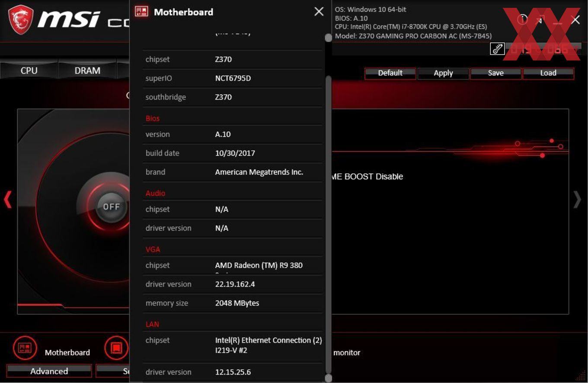This screenshot has height=383, width=588.
Task: Go to next page with right arrow
Action: (x=577, y=200)
